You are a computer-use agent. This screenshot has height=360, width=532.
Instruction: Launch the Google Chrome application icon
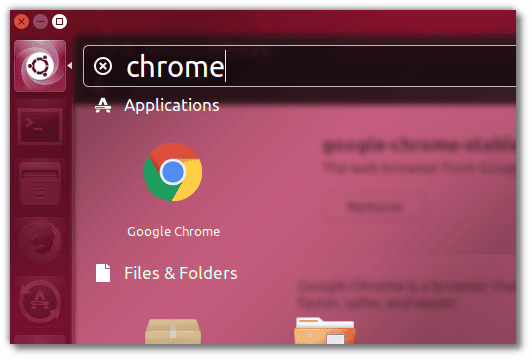173,172
